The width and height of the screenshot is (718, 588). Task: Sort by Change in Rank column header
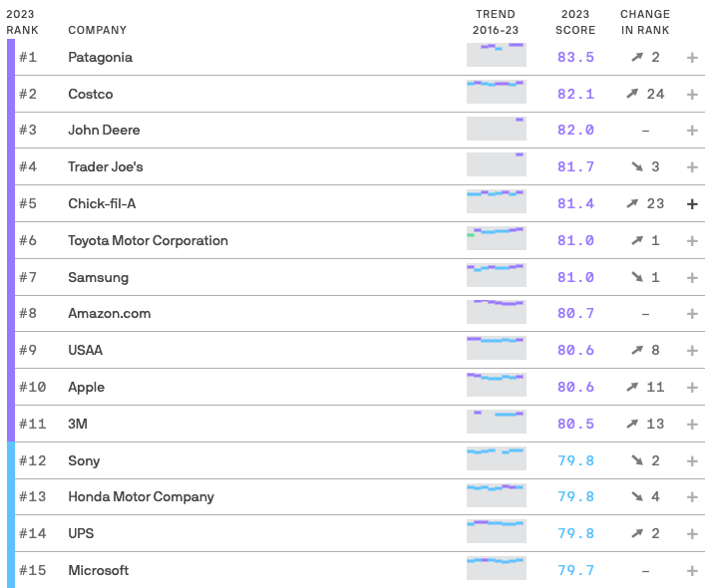click(645, 22)
